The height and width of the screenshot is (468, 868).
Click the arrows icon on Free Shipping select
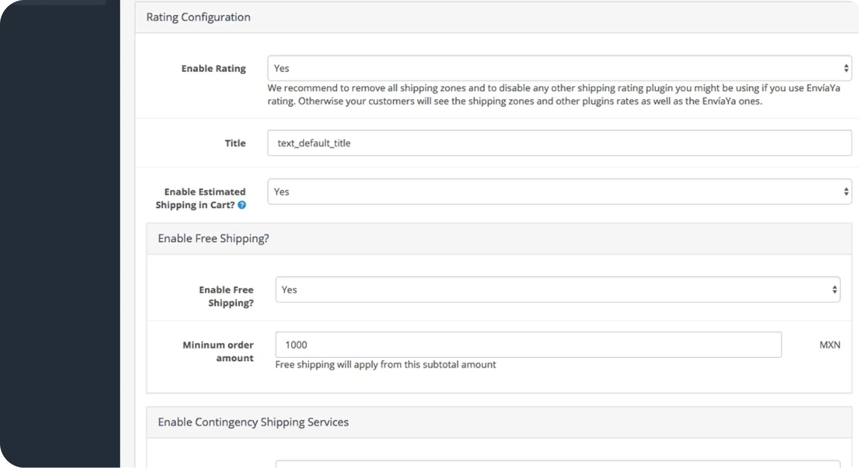(x=834, y=290)
